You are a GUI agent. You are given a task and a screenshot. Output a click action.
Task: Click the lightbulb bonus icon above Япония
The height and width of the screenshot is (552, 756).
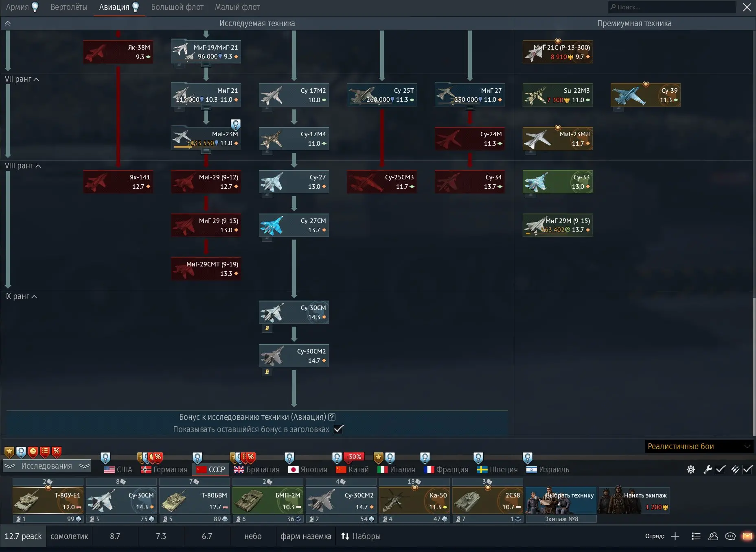pyautogui.click(x=289, y=458)
